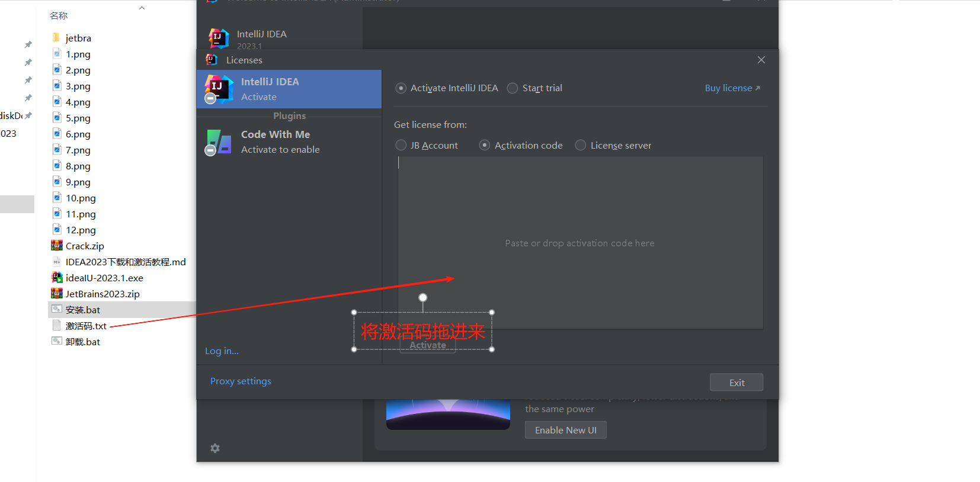
Task: Select the 安装.bat file name
Action: [83, 310]
